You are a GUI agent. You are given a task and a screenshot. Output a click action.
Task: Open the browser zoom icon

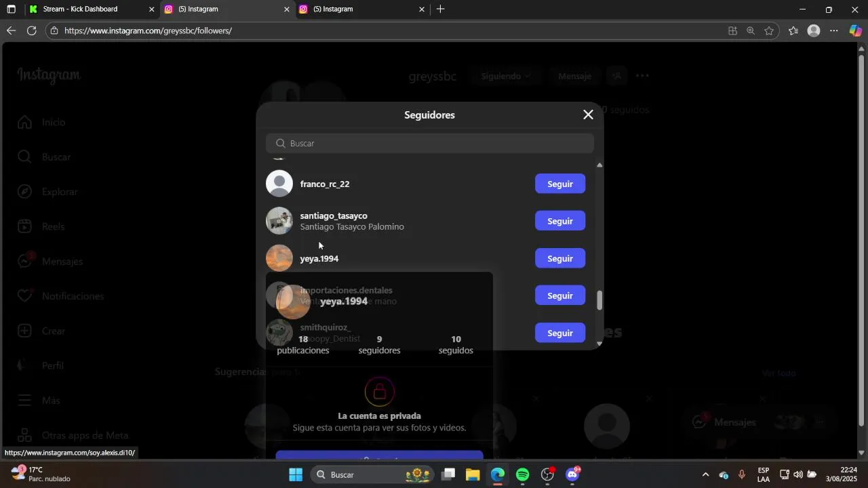[x=751, y=30]
